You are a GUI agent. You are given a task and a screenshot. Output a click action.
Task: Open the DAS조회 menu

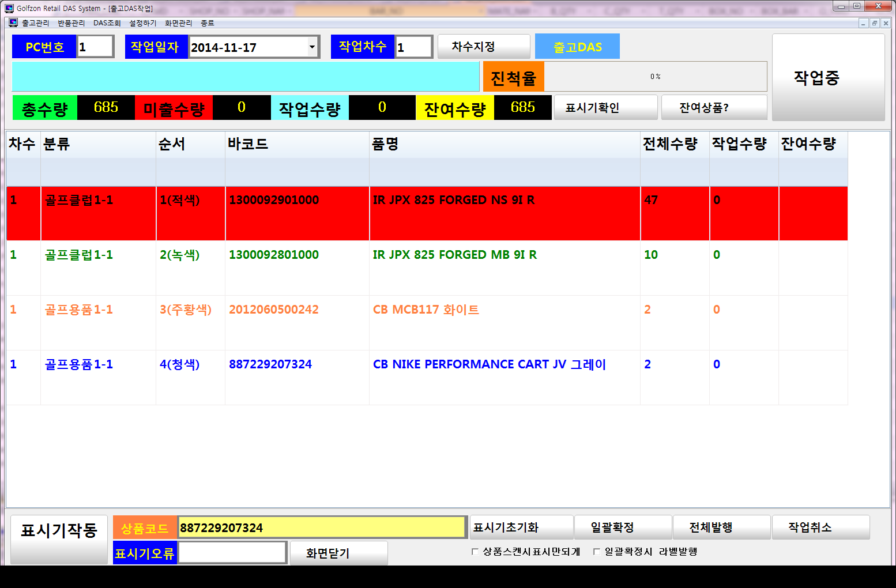coord(107,23)
